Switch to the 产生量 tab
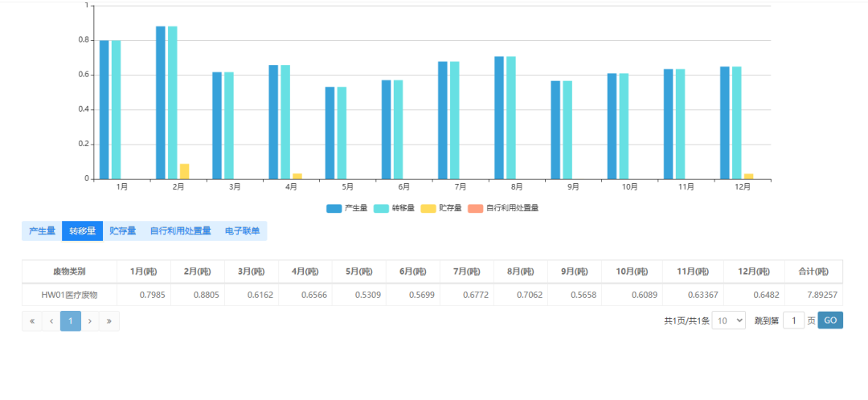Image resolution: width=868 pixels, height=400 pixels. 42,231
